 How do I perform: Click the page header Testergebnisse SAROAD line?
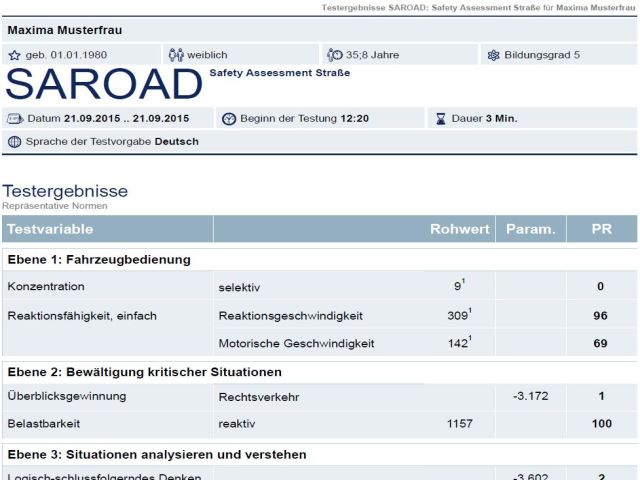coord(478,8)
